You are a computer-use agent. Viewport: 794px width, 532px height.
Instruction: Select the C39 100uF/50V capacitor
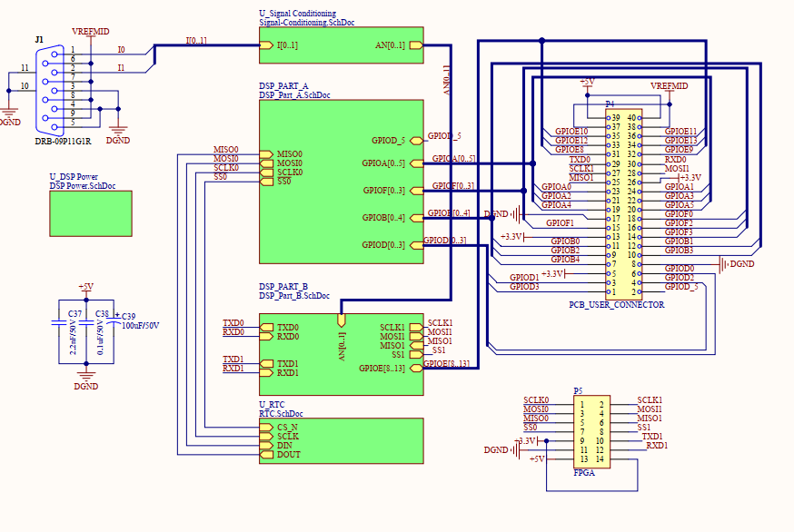click(x=114, y=320)
